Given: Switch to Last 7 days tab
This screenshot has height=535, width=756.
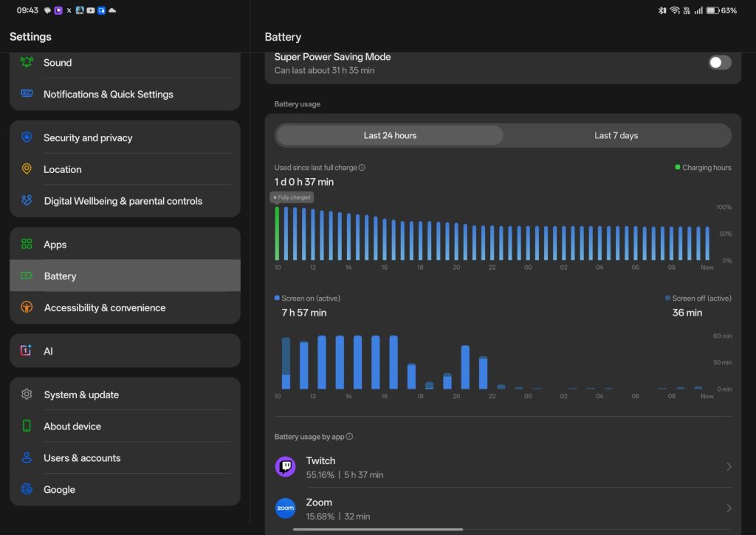Looking at the screenshot, I should (616, 136).
